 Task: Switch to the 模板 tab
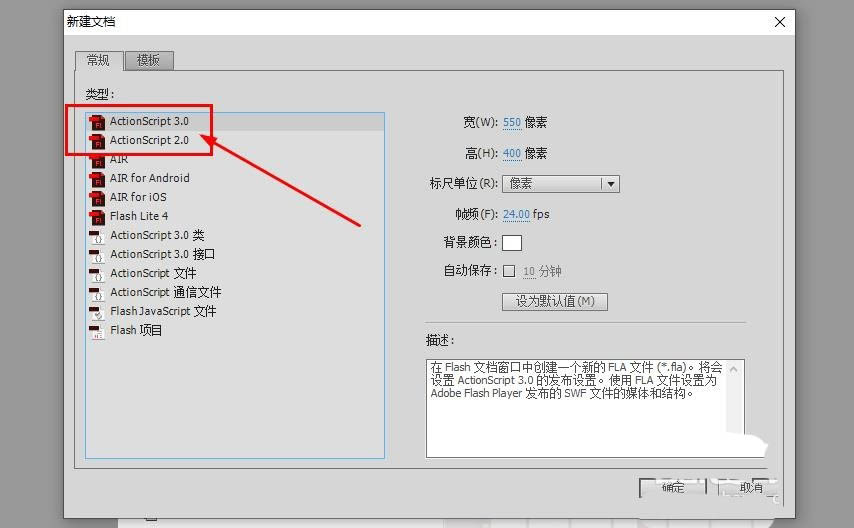tap(149, 60)
